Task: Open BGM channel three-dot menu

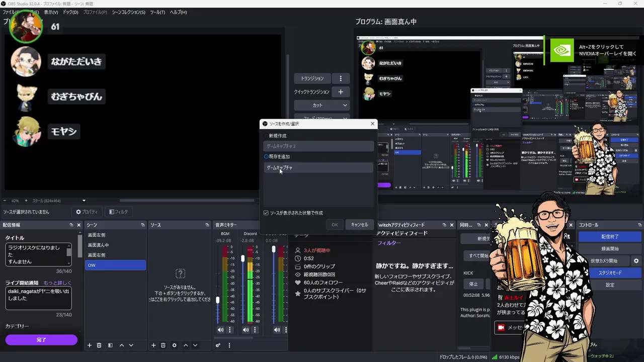Action: [x=230, y=330]
